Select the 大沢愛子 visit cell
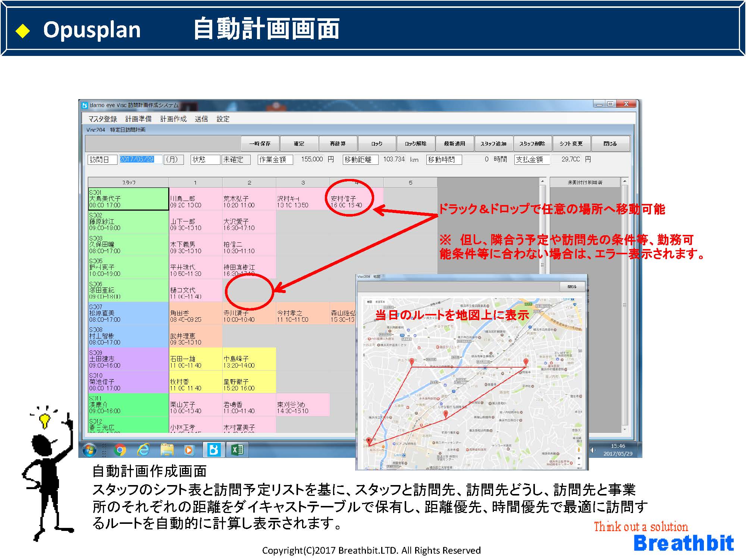Image resolution: width=746 pixels, height=560 pixels. (x=249, y=222)
